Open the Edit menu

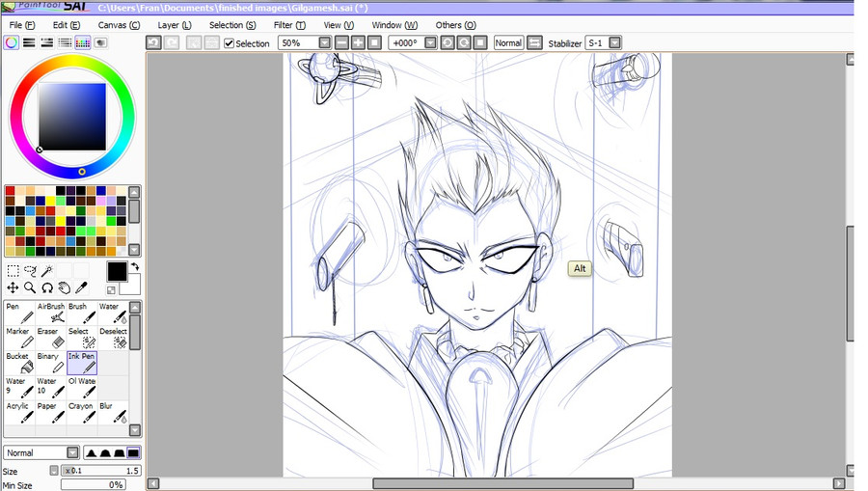click(67, 25)
